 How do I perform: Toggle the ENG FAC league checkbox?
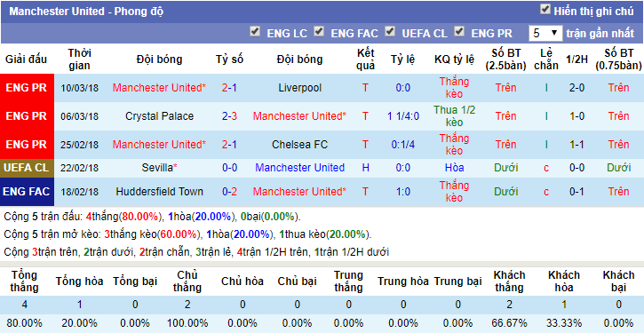click(x=319, y=31)
